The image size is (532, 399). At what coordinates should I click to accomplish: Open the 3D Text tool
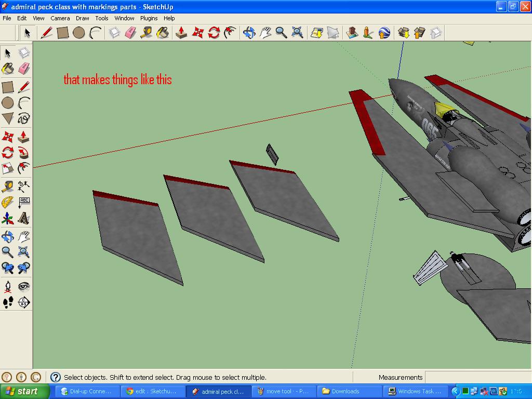click(x=24, y=219)
